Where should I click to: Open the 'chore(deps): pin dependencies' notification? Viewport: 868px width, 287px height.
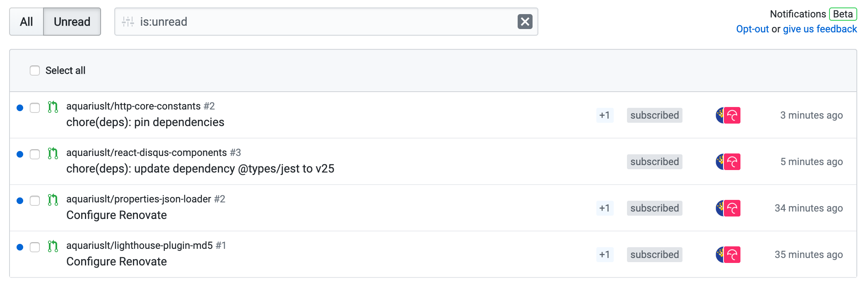[x=145, y=122]
